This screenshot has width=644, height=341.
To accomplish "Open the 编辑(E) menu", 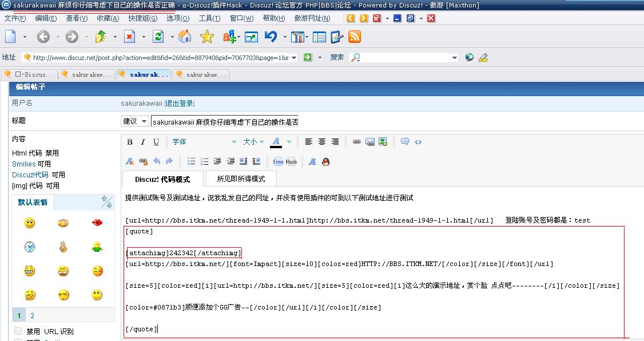I will coord(46,18).
